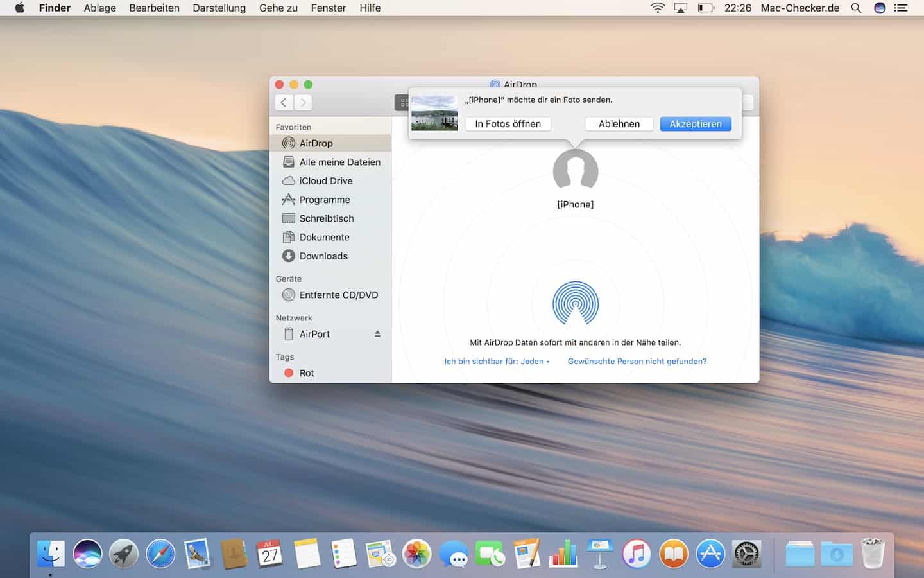Open Pages in the Dock

click(527, 554)
